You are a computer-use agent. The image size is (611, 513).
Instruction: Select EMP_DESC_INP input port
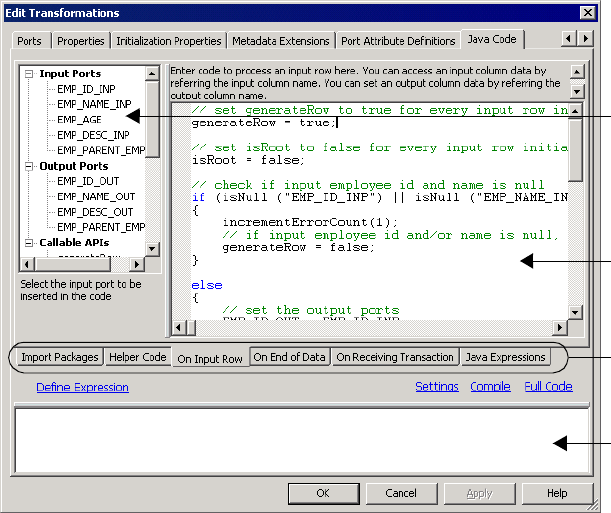93,135
